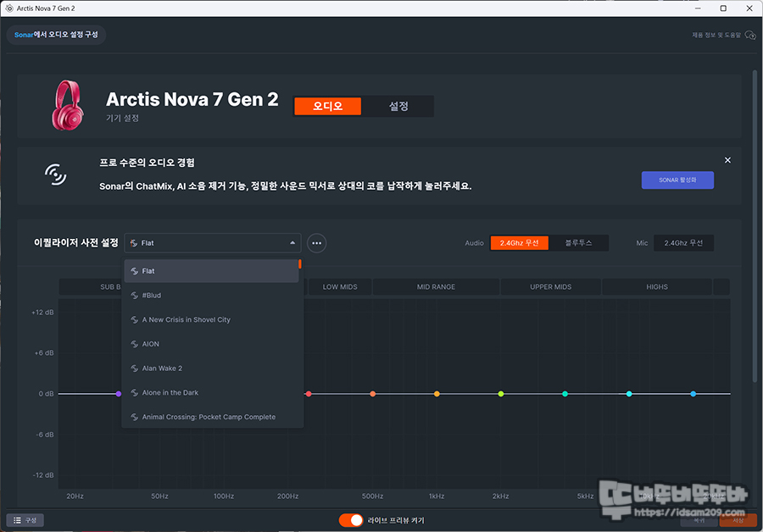Screen dimensions: 763x532
Task: Switch to the 오디오 tab
Action: 327,106
